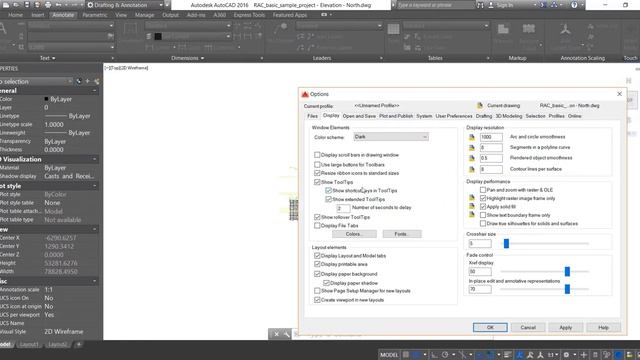Click the Undo arrow in quick access toolbar
Screen dimensions: 640x360
[59, 5]
